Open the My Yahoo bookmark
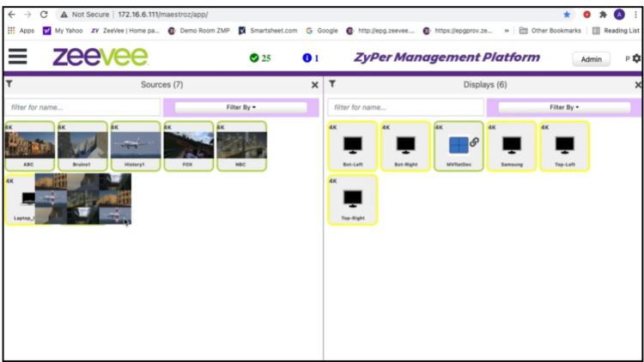Screen dimensions: 644x362 pos(63,30)
